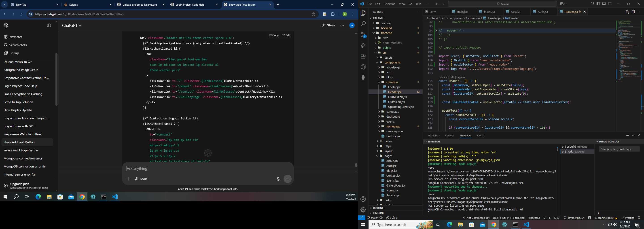Click ChatGPT sidebar scrollbar thumb
This screenshot has height=229, width=644.
pos(57,79)
